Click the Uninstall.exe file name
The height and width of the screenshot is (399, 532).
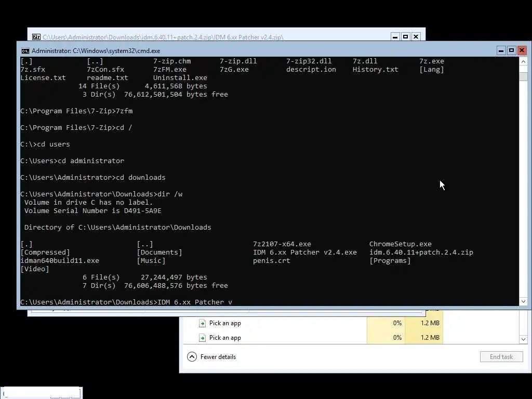[180, 78]
